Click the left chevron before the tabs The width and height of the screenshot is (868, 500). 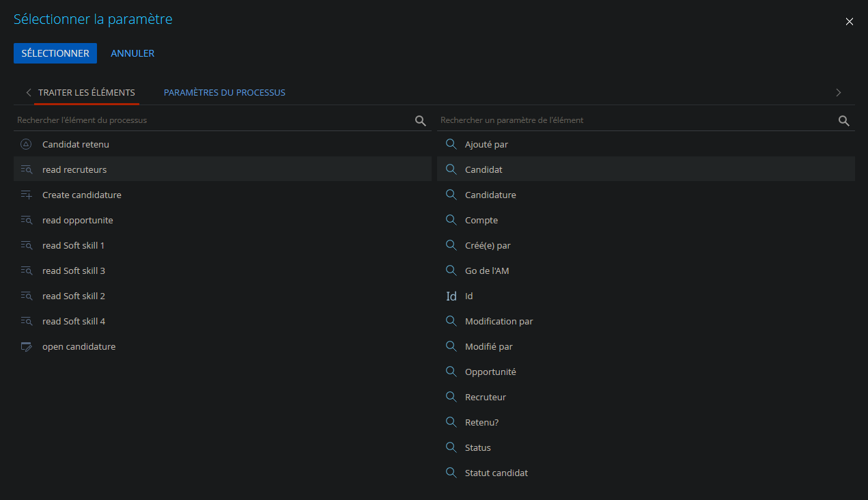coord(29,92)
